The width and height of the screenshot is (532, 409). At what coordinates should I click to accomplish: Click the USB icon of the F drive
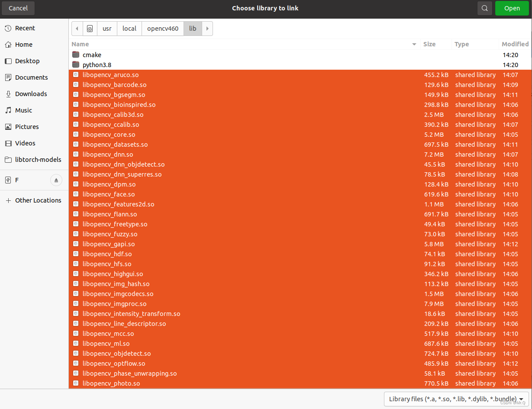(8, 180)
